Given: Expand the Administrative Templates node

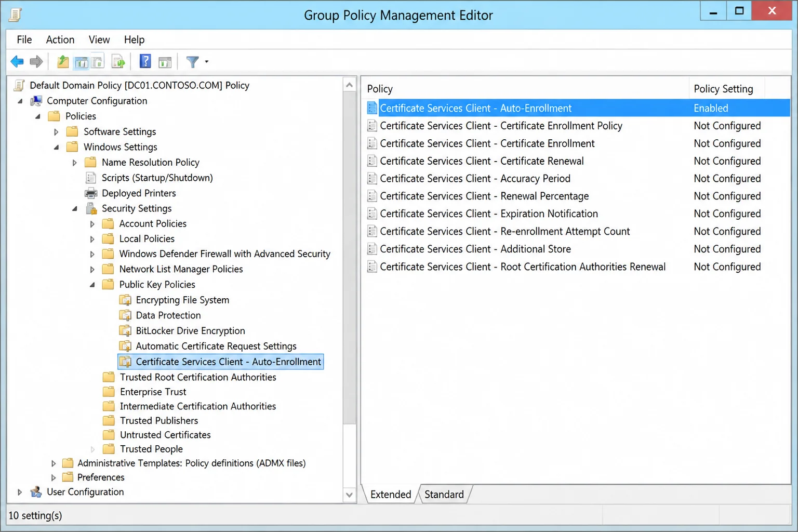Looking at the screenshot, I should point(54,463).
